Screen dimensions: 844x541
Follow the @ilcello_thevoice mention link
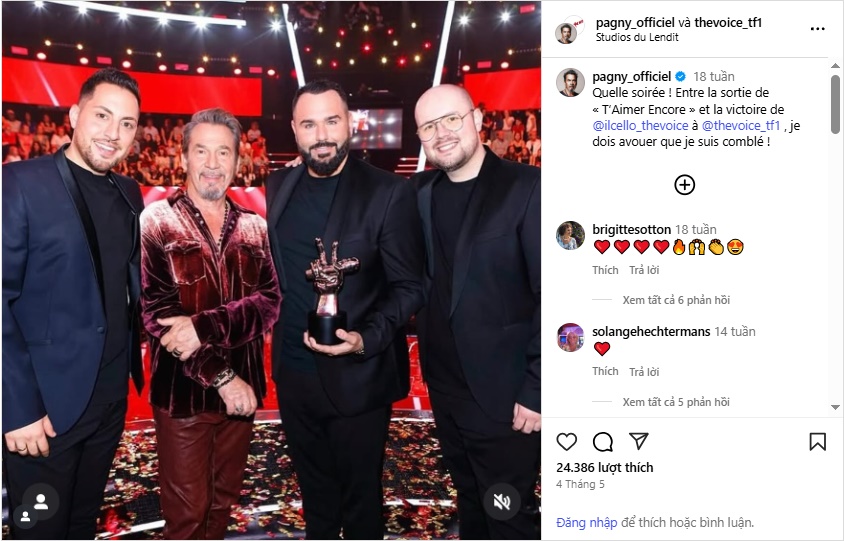640,125
